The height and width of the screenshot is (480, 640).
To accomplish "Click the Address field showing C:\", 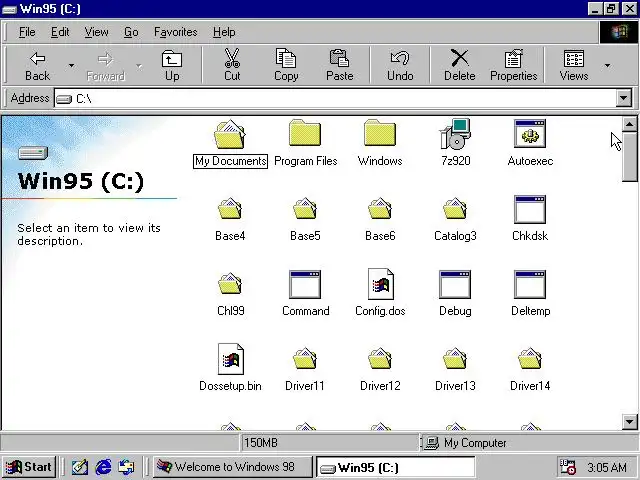I will (x=335, y=98).
